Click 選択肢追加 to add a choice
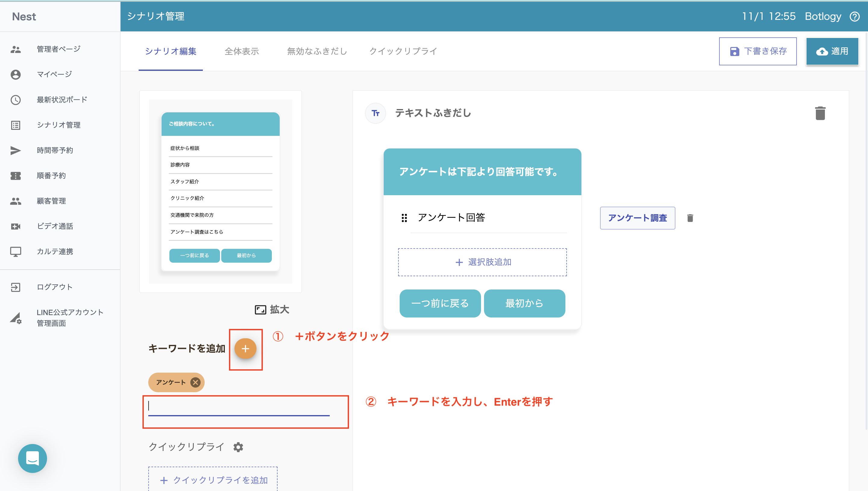The width and height of the screenshot is (868, 491). click(x=482, y=262)
